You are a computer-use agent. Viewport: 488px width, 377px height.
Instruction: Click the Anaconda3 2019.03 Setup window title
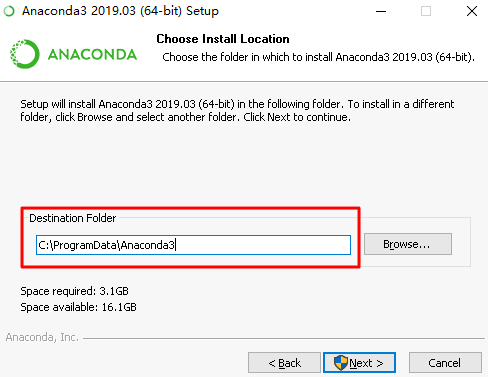(120, 11)
